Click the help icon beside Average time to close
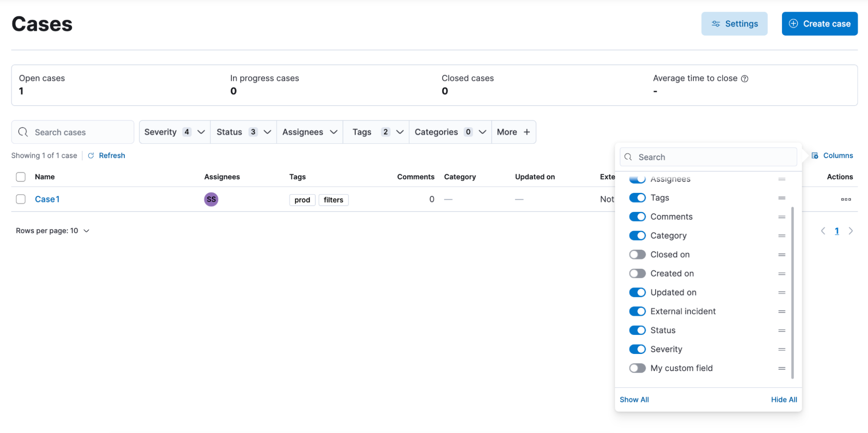The image size is (868, 433). click(x=744, y=79)
